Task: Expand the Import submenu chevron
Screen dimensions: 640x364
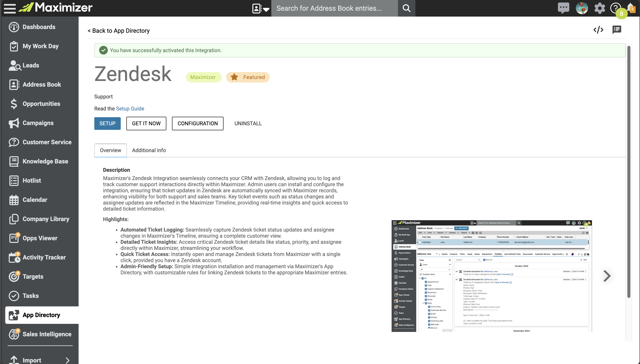Action: pos(67,360)
